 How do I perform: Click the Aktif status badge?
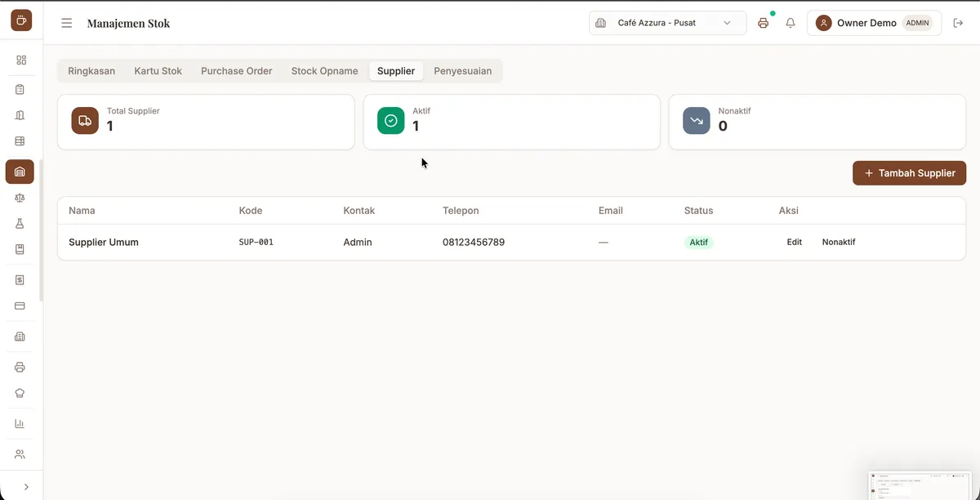pos(699,243)
